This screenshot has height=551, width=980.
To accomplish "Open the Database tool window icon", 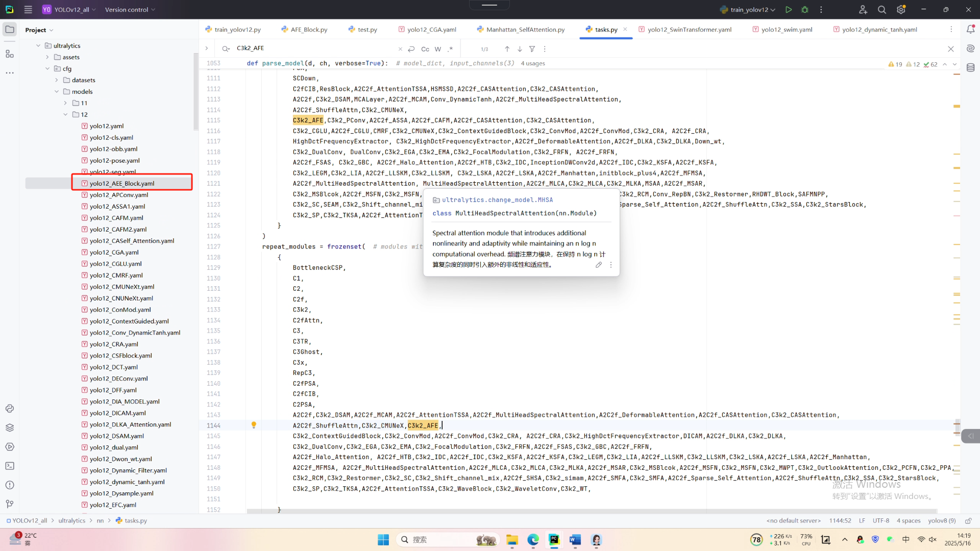I will (x=970, y=67).
